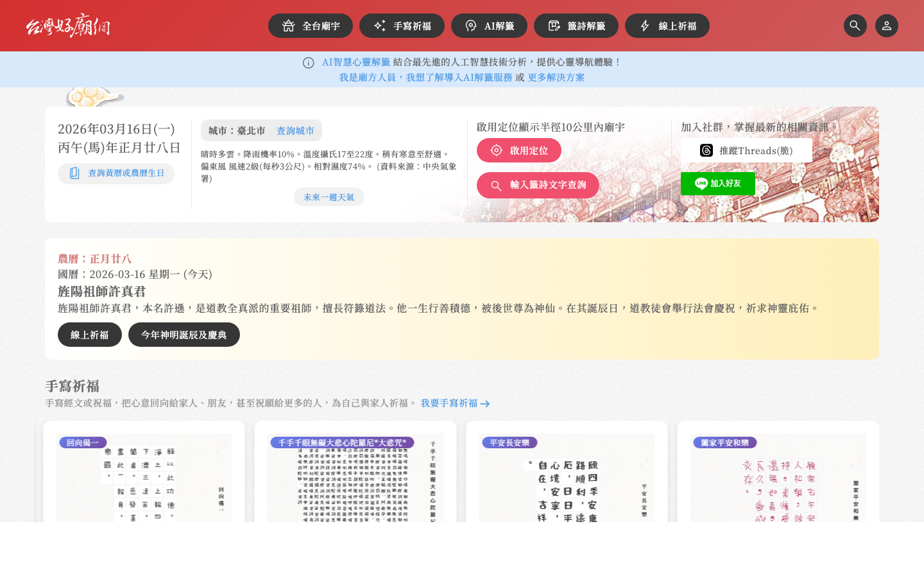Click the arrow beside 我要手寫祈福

pos(485,403)
